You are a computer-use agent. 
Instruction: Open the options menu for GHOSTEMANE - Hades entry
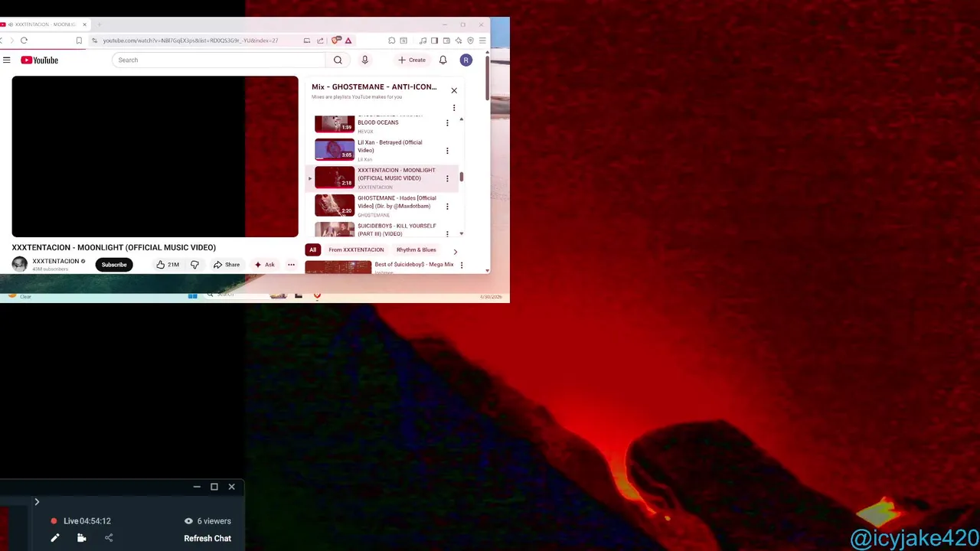click(x=447, y=206)
